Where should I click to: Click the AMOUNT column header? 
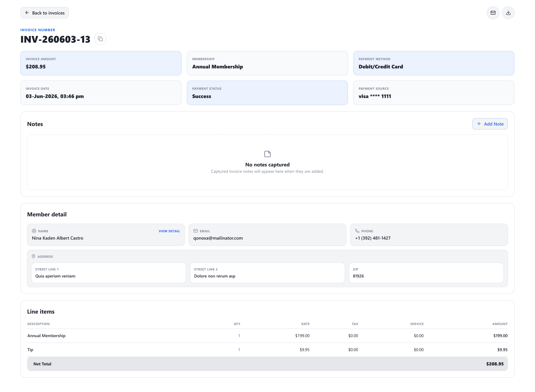click(x=500, y=324)
